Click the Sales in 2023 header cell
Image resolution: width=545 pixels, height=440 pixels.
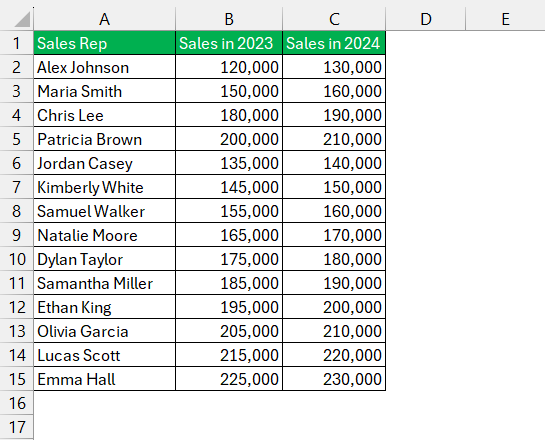click(x=229, y=43)
